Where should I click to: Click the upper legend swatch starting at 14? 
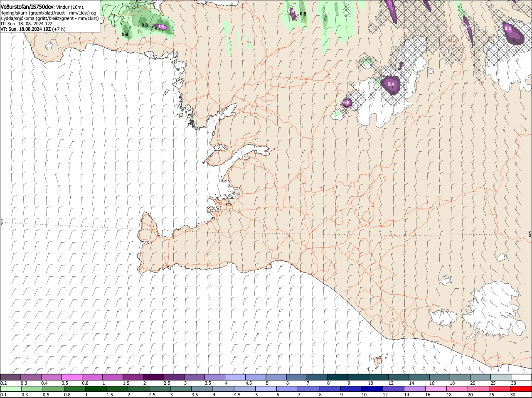(x=419, y=377)
